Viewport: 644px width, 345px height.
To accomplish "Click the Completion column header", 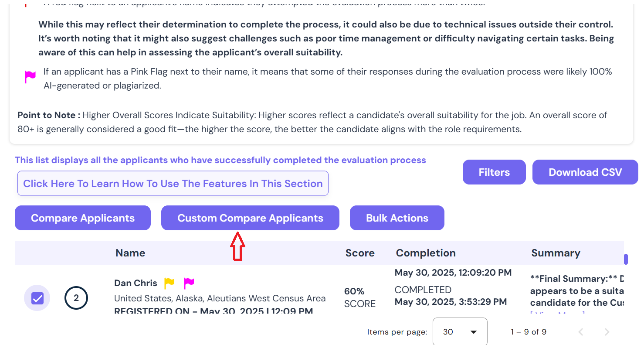I will pyautogui.click(x=426, y=253).
